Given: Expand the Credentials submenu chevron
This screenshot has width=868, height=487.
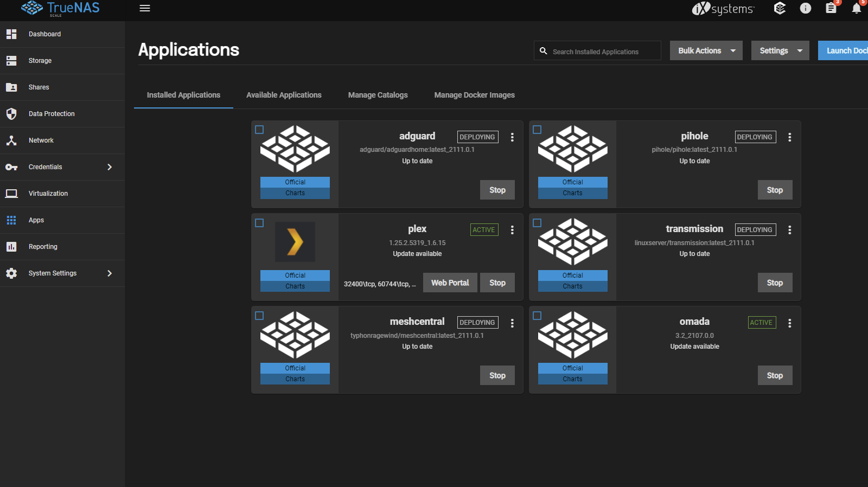Looking at the screenshot, I should tap(110, 167).
